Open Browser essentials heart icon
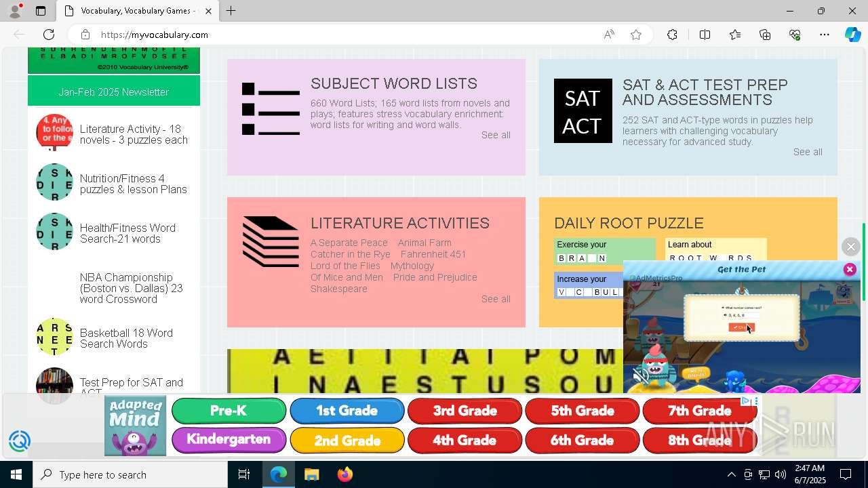Viewport: 868px width, 488px height. (795, 35)
